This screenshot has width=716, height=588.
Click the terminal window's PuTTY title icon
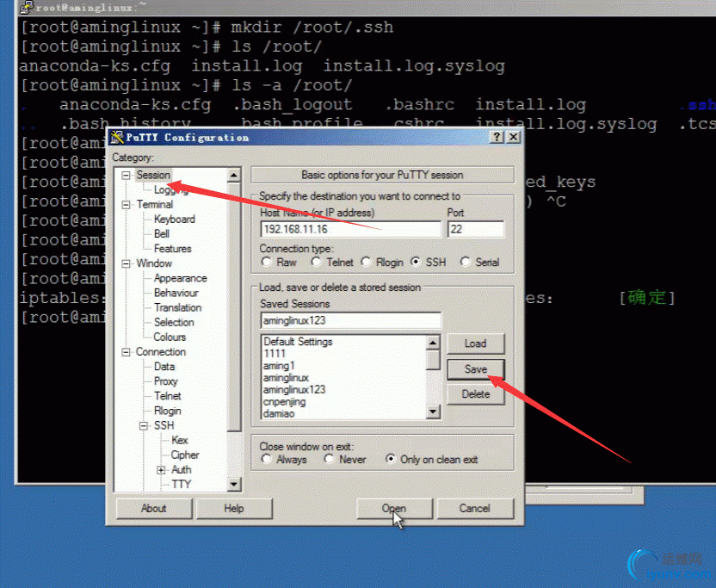pos(28,7)
